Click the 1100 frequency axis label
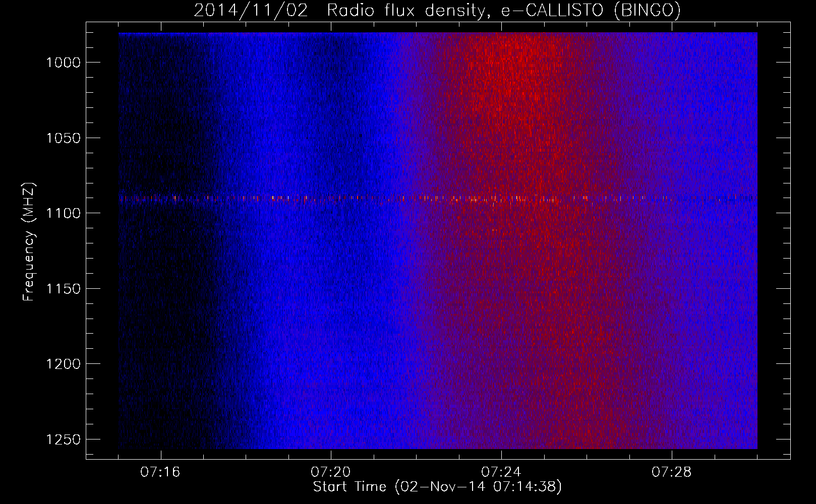816x504 pixels. point(63,213)
